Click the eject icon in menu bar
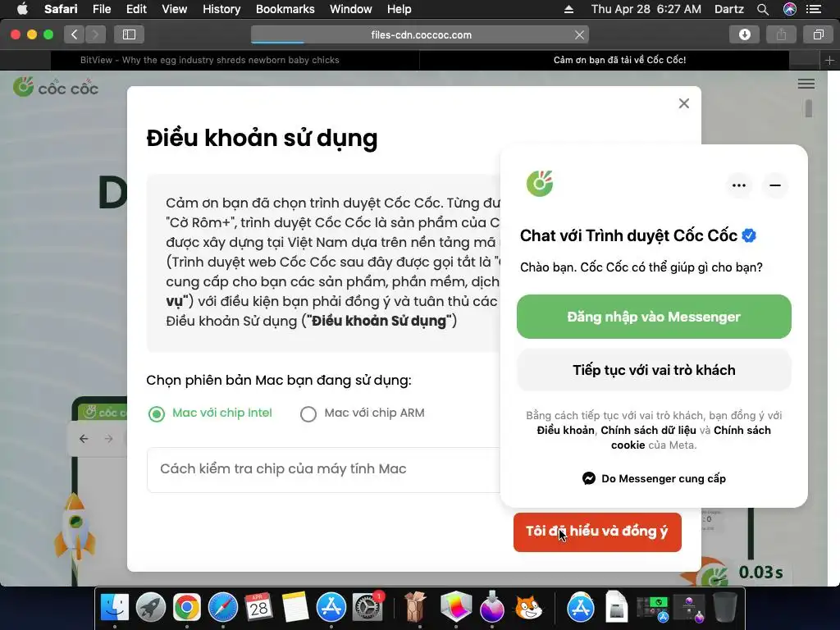This screenshot has width=840, height=630. (x=569, y=9)
